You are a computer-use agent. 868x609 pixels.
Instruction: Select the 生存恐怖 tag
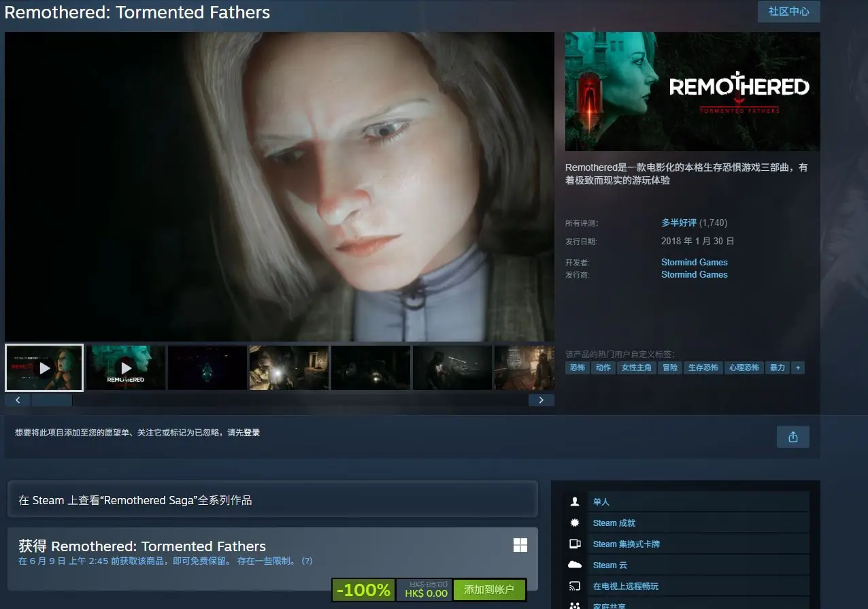[703, 367]
